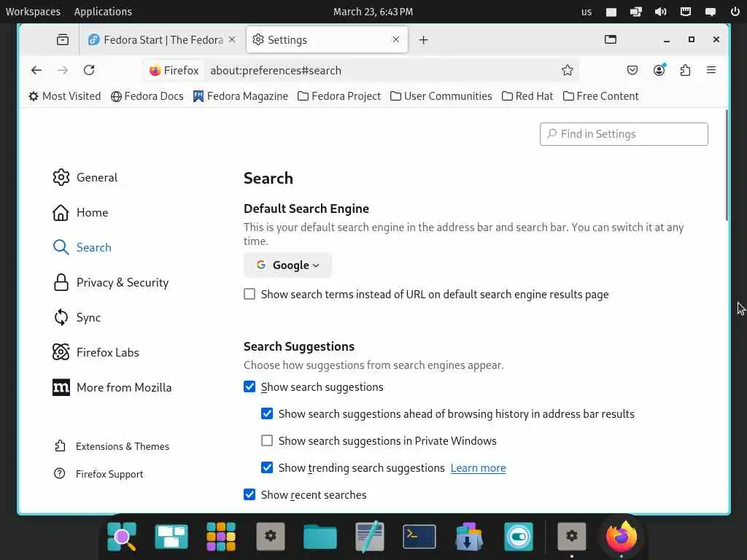Open the software store icon in dock
Screen dimensions: 747x560
pyautogui.click(x=469, y=537)
